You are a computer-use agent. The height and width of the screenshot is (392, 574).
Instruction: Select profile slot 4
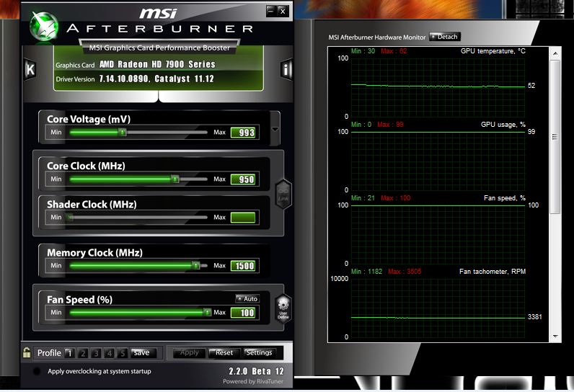click(110, 353)
